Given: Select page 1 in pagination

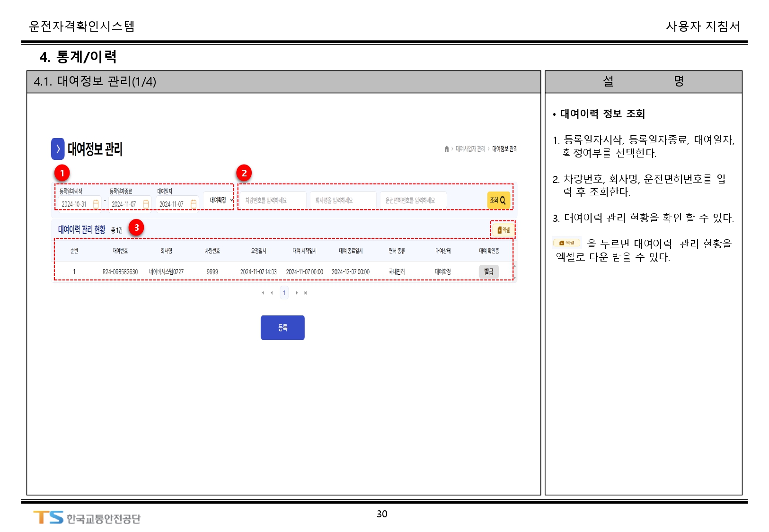Looking at the screenshot, I should pos(284,293).
